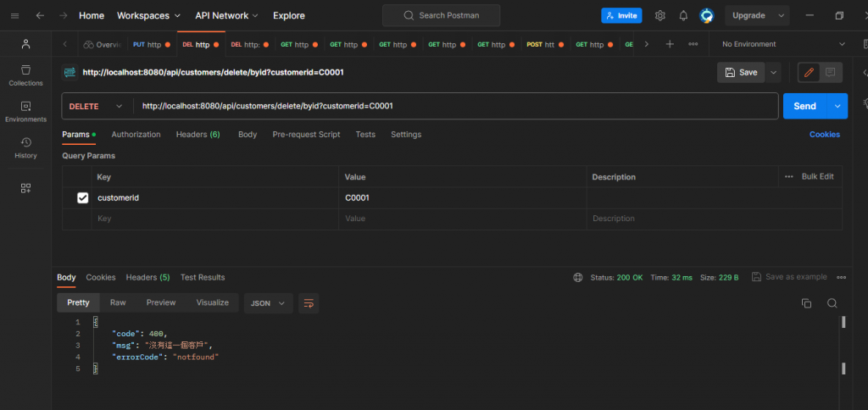Open the hamburger main menu

(15, 15)
